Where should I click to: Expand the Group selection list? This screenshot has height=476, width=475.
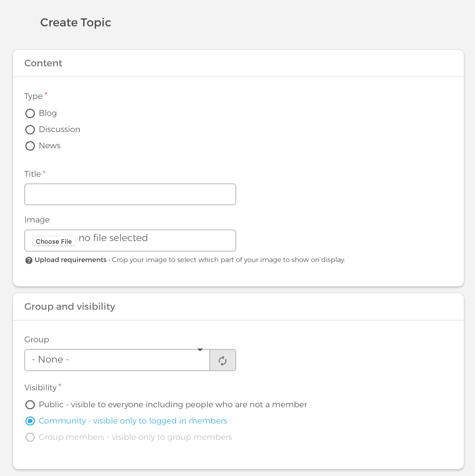coord(117,360)
